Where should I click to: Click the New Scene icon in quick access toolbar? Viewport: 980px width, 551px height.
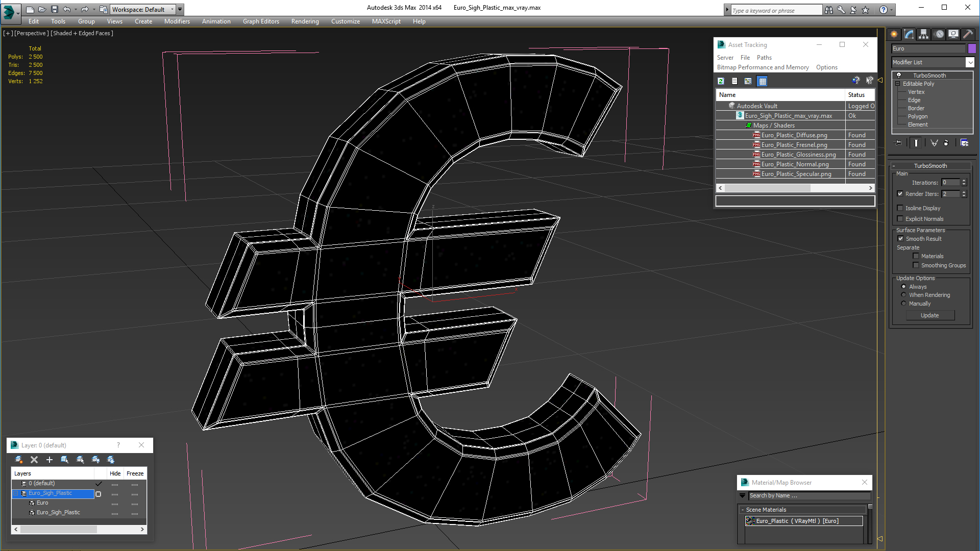click(30, 10)
